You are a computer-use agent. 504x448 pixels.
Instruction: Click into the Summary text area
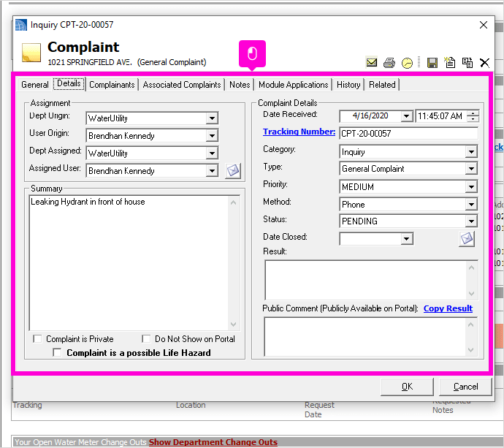point(129,263)
